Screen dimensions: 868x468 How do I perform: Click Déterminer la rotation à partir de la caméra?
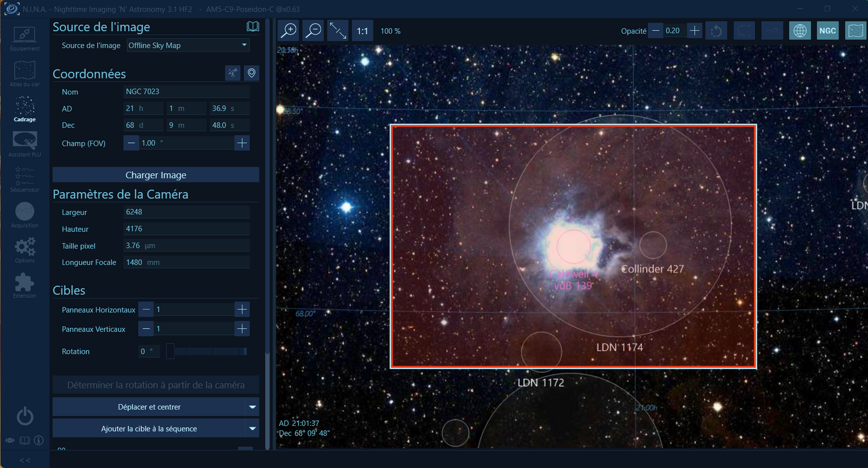click(x=156, y=385)
